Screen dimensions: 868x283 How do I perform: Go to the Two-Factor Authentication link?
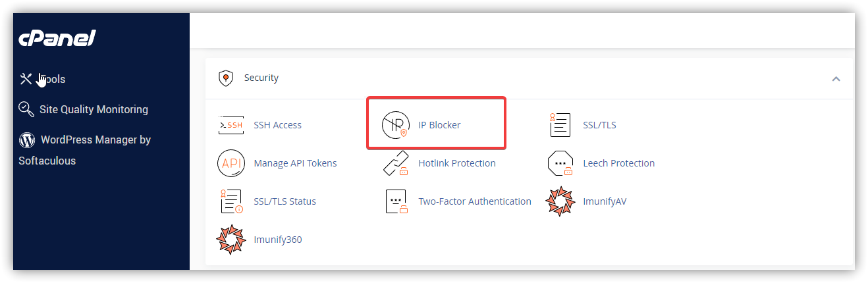(x=475, y=201)
